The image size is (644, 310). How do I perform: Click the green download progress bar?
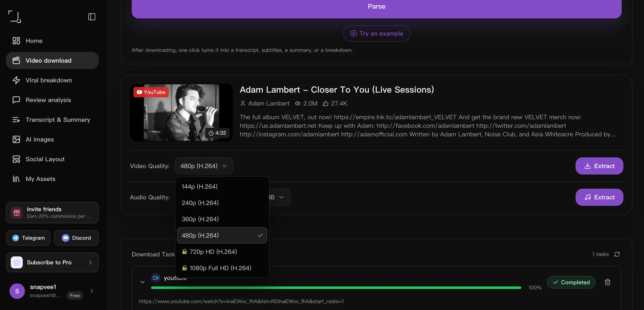pyautogui.click(x=336, y=288)
